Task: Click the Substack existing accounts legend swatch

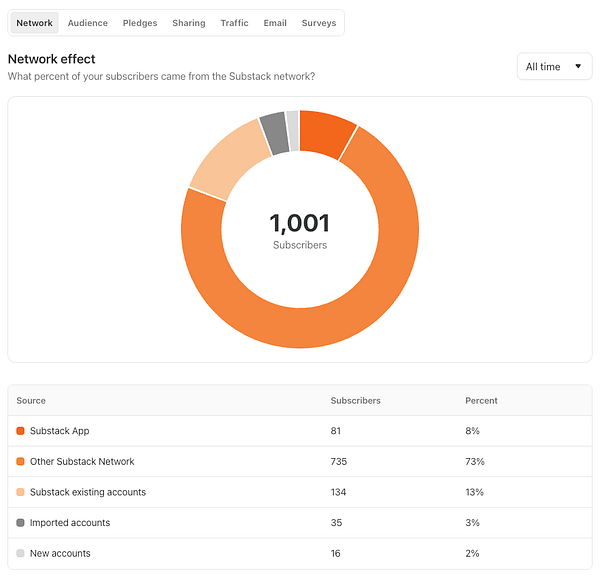Action: pyautogui.click(x=20, y=492)
